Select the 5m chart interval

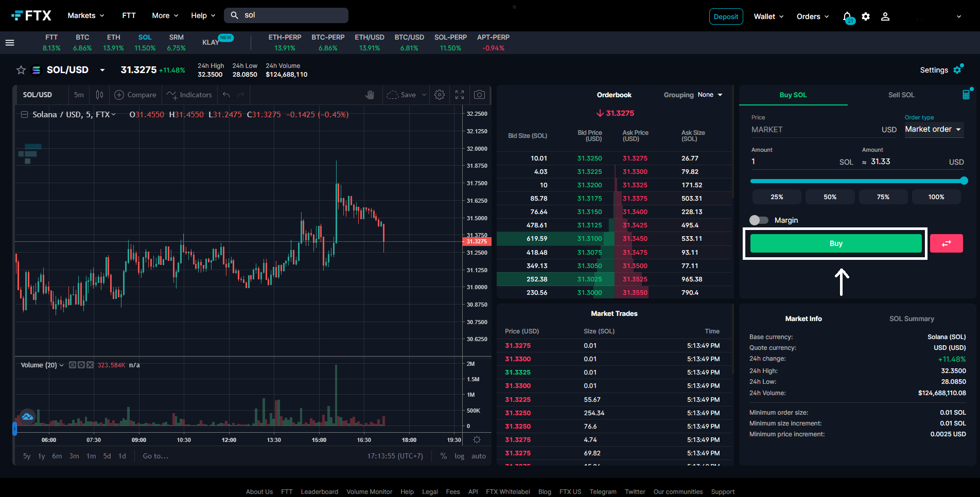[x=79, y=95]
